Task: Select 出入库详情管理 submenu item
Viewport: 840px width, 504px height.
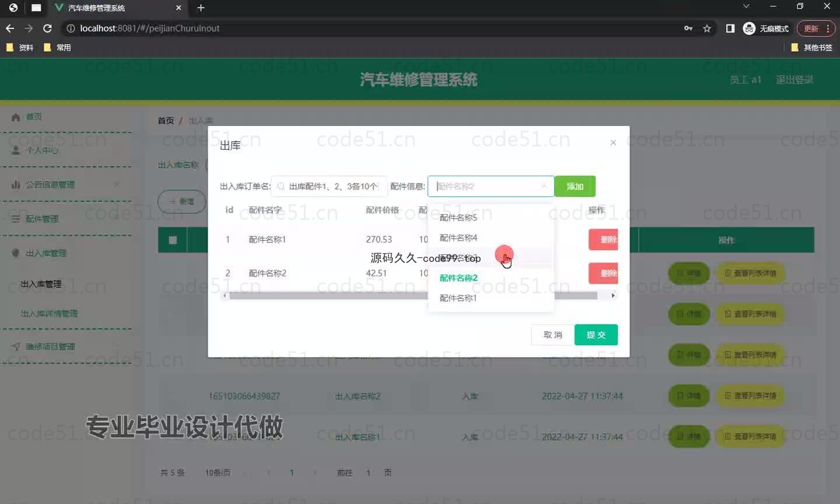Action: (49, 314)
